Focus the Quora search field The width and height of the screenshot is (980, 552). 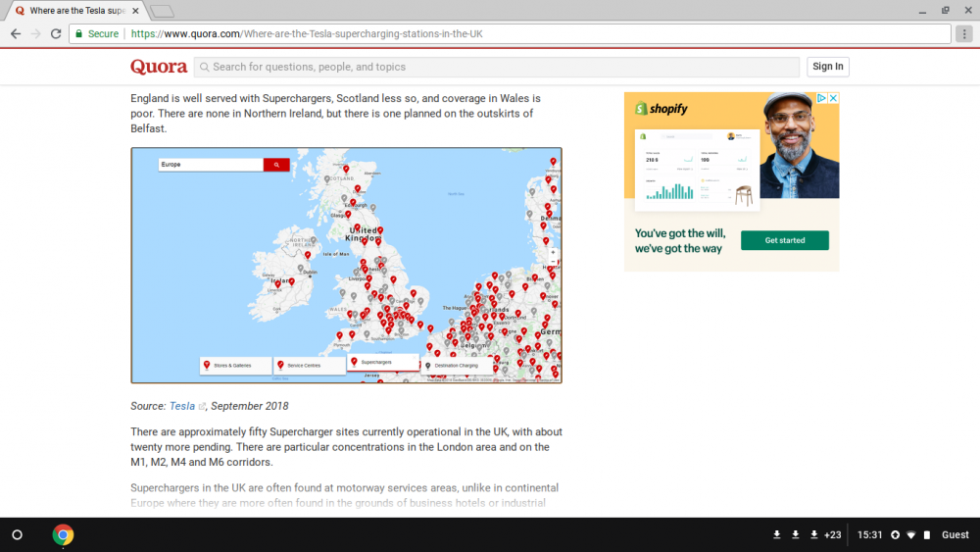496,67
